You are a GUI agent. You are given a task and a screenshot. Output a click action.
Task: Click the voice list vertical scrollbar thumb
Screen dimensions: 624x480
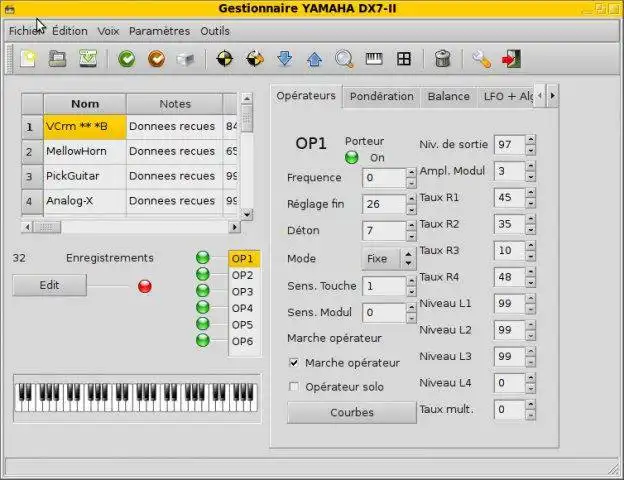pos(247,118)
